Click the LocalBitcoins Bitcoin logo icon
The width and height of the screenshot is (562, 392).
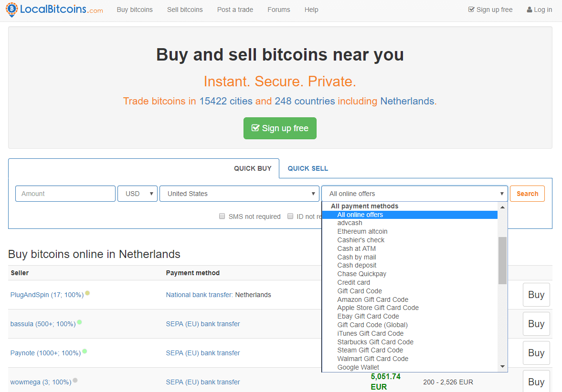(x=11, y=10)
